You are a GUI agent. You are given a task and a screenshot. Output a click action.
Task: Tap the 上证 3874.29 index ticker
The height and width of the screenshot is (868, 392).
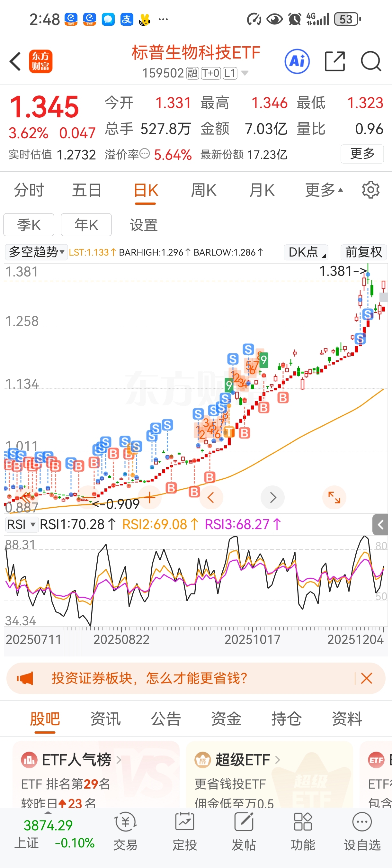[54, 834]
